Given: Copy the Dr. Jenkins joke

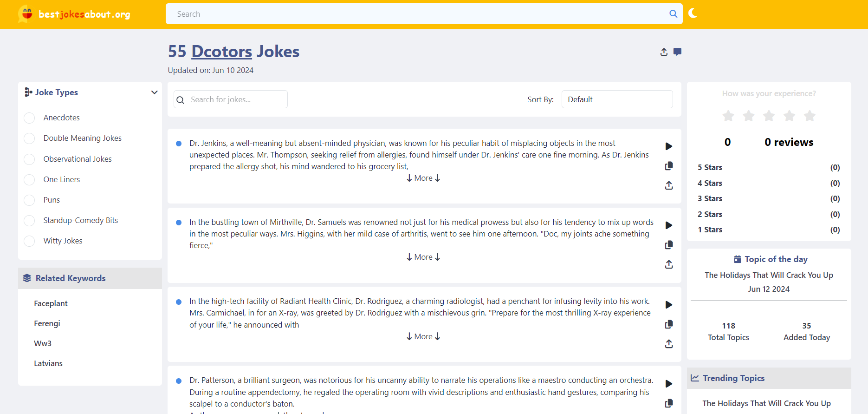Looking at the screenshot, I should click(x=669, y=166).
